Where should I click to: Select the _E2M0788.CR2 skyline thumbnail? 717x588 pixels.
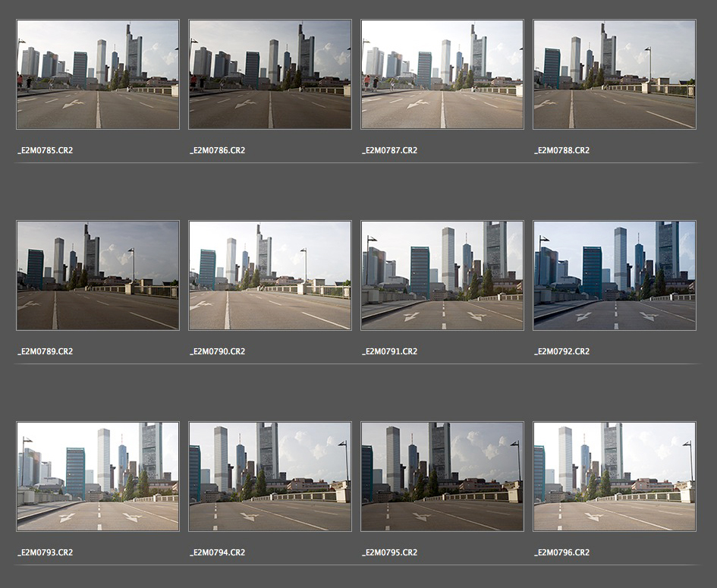pos(615,74)
